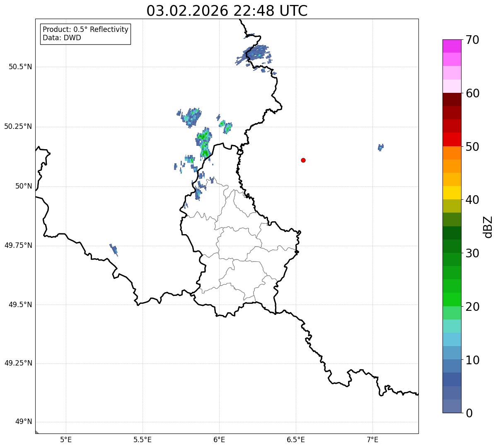Click the longitude label 5°E
The height and width of the screenshot is (448, 498).
[x=66, y=439]
